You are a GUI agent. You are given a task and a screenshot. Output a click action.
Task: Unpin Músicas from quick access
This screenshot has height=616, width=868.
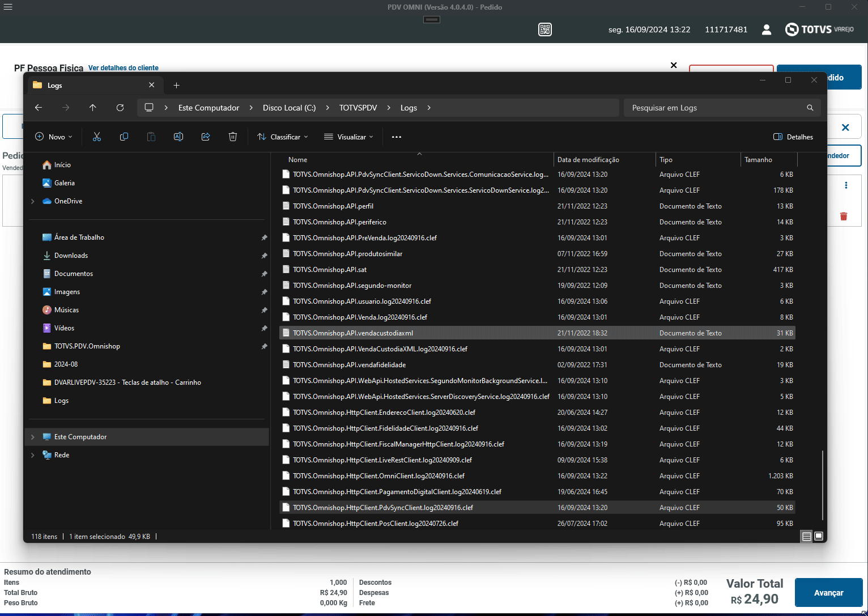point(264,310)
